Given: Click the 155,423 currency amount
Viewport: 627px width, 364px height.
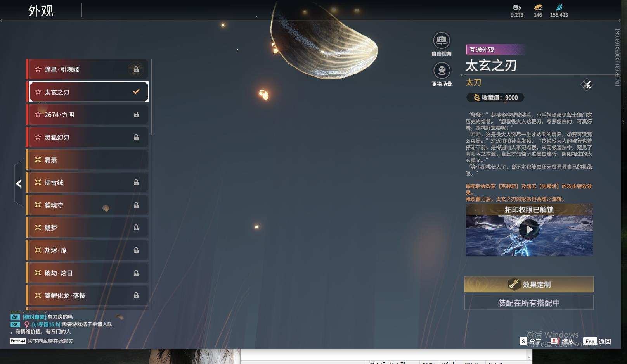Looking at the screenshot, I should [x=559, y=15].
